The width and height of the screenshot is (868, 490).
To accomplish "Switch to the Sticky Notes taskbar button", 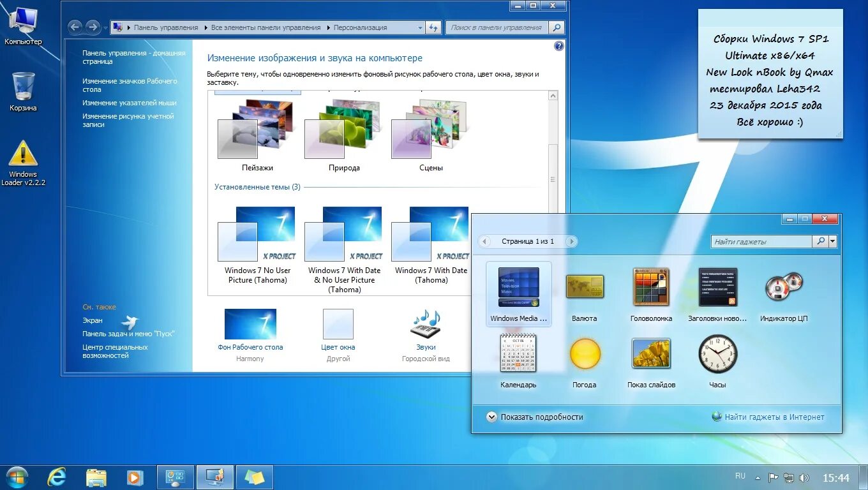I will tap(255, 477).
